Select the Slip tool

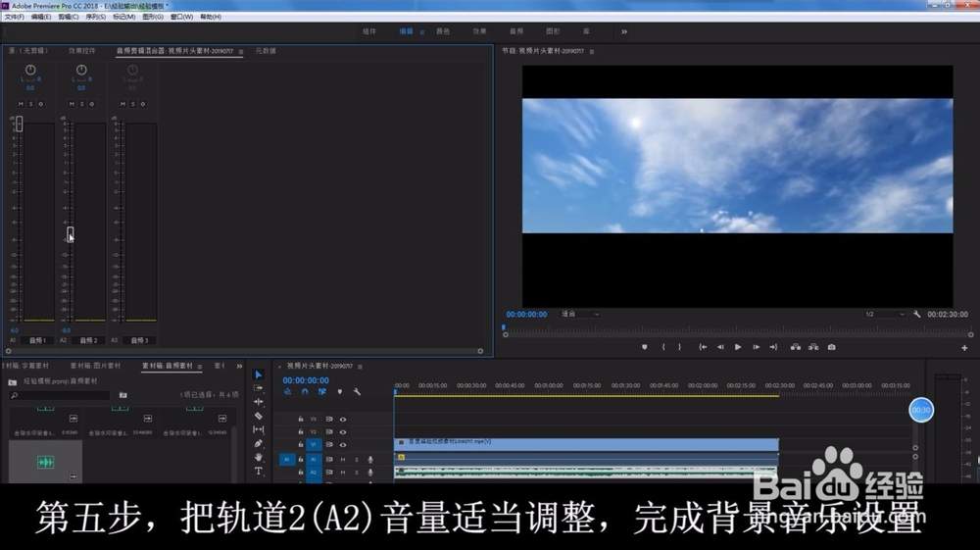(258, 429)
